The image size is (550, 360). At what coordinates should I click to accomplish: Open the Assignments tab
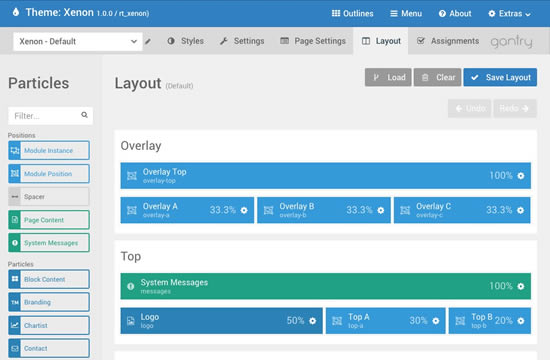click(448, 41)
